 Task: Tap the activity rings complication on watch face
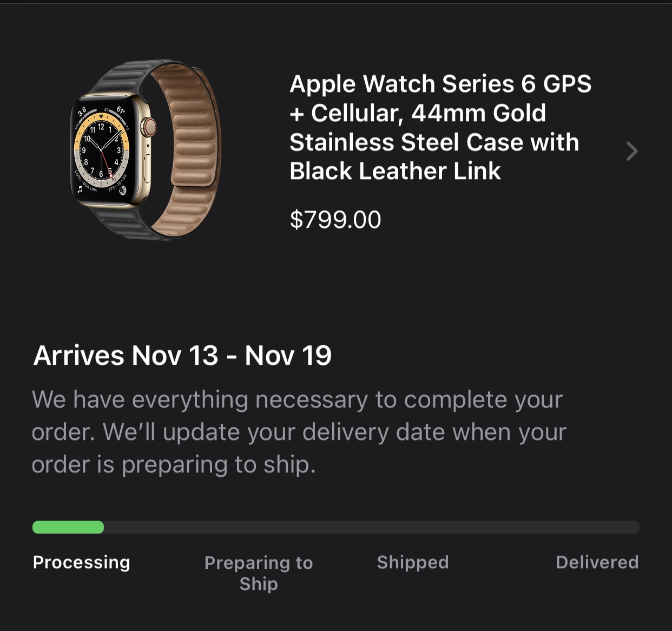[x=123, y=190]
